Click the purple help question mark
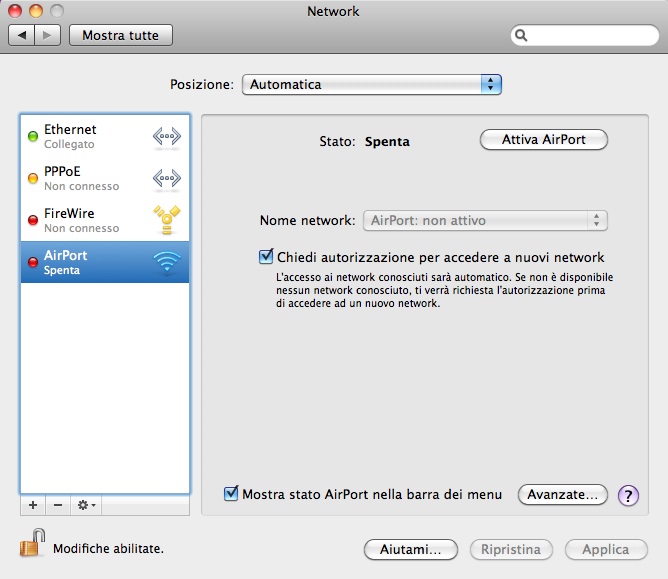668x579 pixels. click(628, 495)
